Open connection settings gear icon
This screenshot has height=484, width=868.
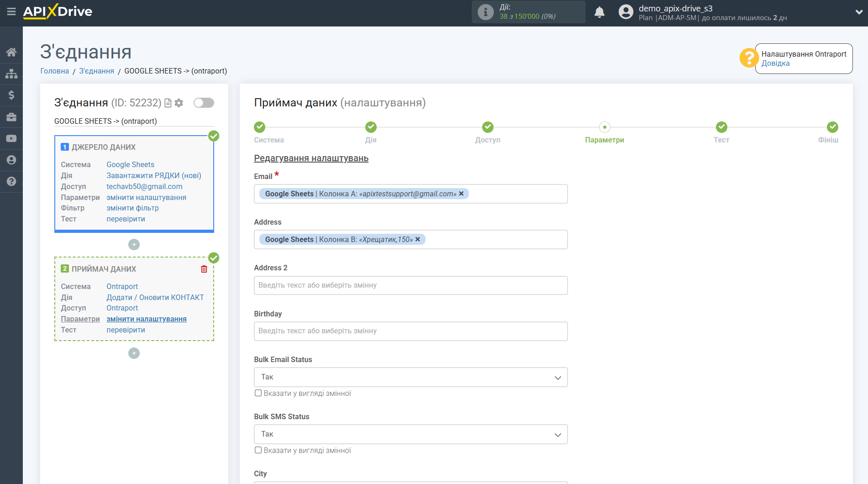[x=179, y=103]
